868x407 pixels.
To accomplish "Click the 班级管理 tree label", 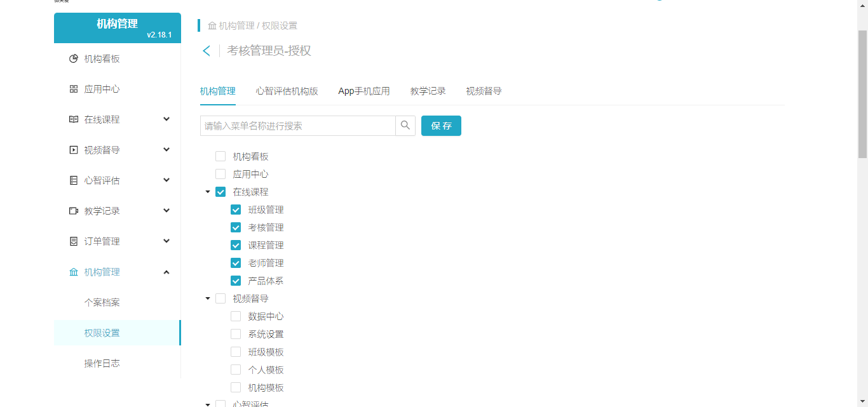I will [266, 210].
